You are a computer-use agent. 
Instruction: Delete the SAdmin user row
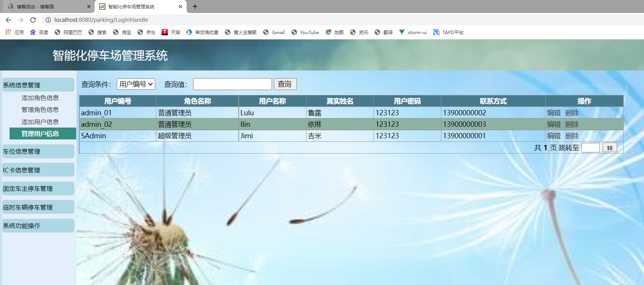(572, 136)
